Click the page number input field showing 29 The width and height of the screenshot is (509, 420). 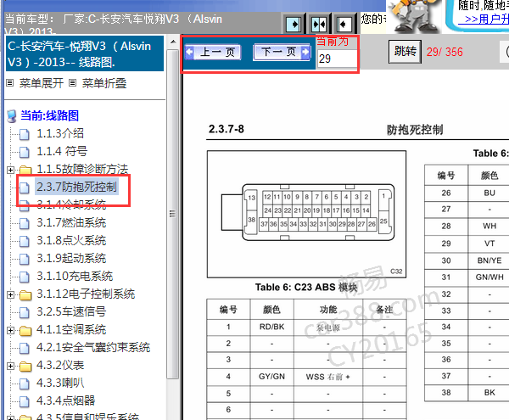[x=336, y=59]
